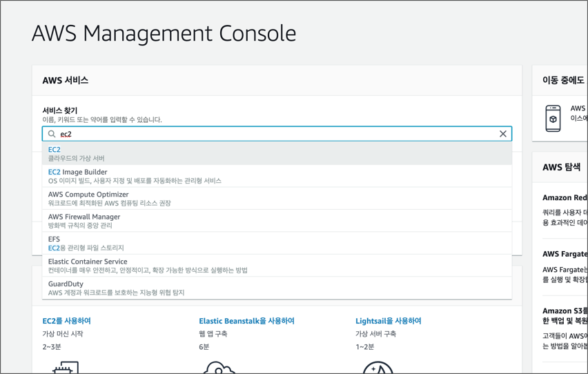The image size is (588, 374).
Task: Click the magnifier icon in the service search box
Action: coord(52,134)
